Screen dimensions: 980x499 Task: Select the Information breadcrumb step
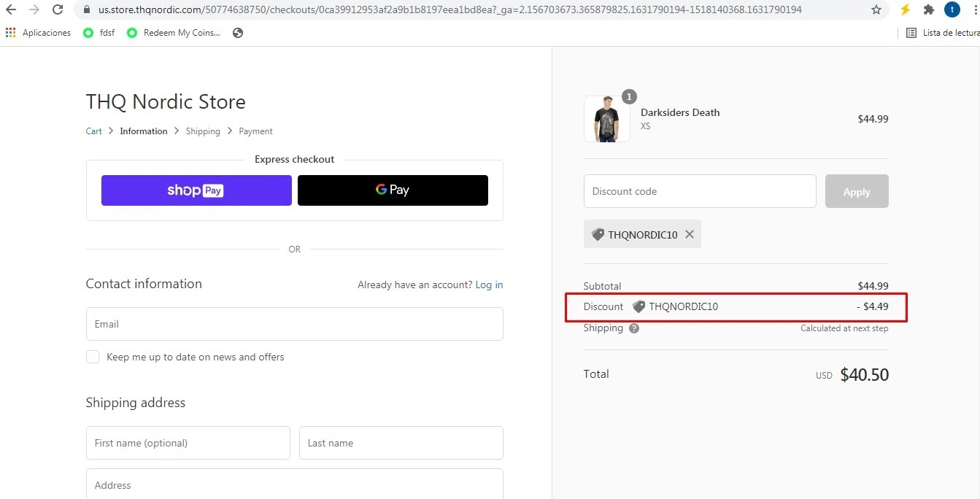(144, 131)
